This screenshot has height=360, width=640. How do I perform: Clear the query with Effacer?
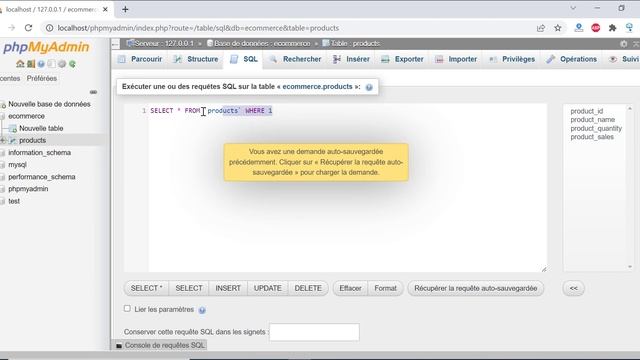pyautogui.click(x=350, y=288)
